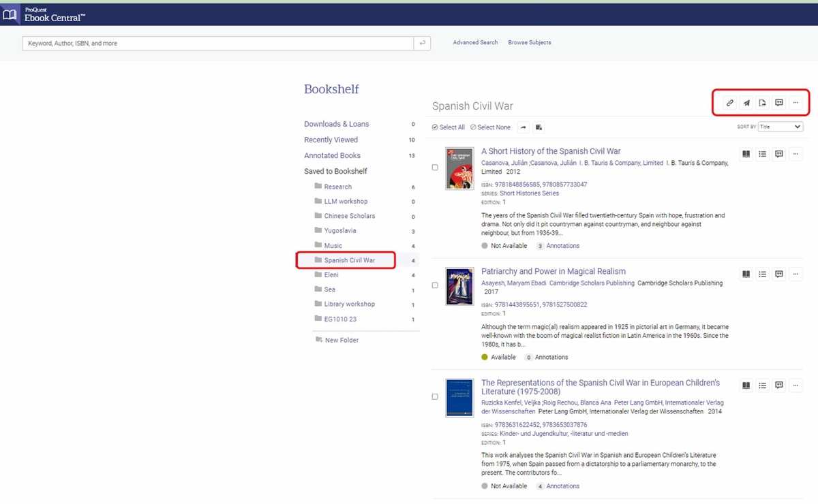
Task: Open read online icon for A Short History
Action: pos(746,154)
